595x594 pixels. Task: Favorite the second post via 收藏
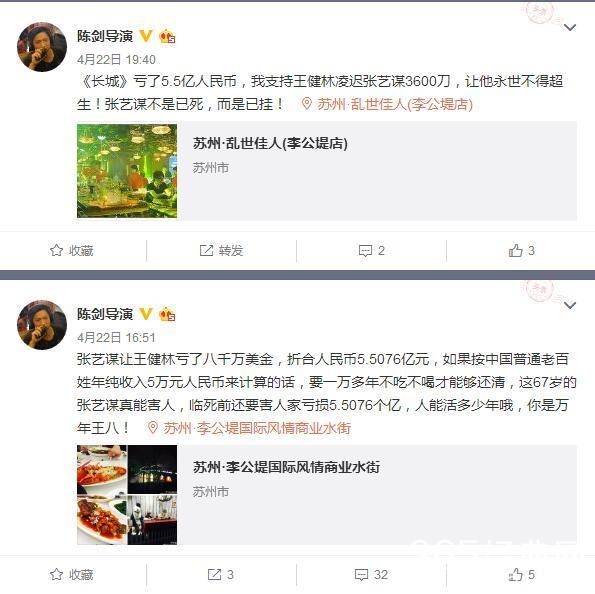pyautogui.click(x=71, y=574)
